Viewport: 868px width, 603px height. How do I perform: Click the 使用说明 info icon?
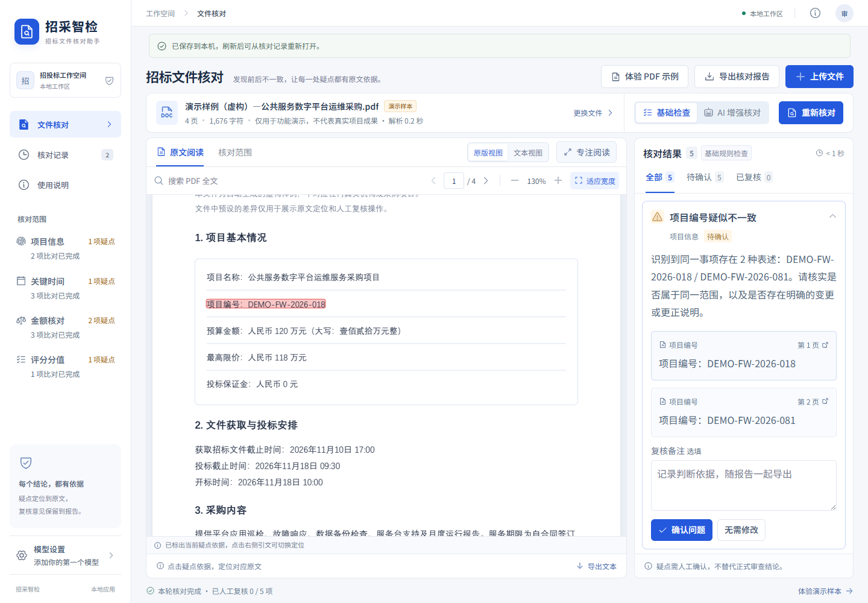24,185
